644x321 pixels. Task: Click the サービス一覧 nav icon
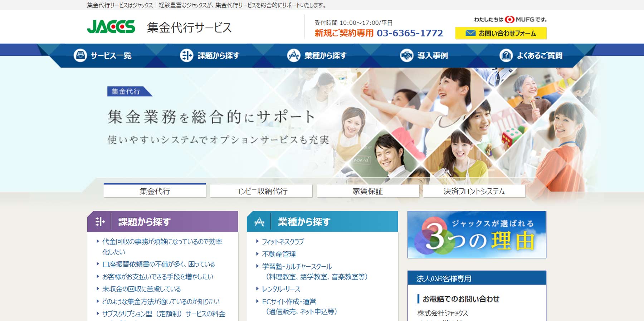pos(80,55)
